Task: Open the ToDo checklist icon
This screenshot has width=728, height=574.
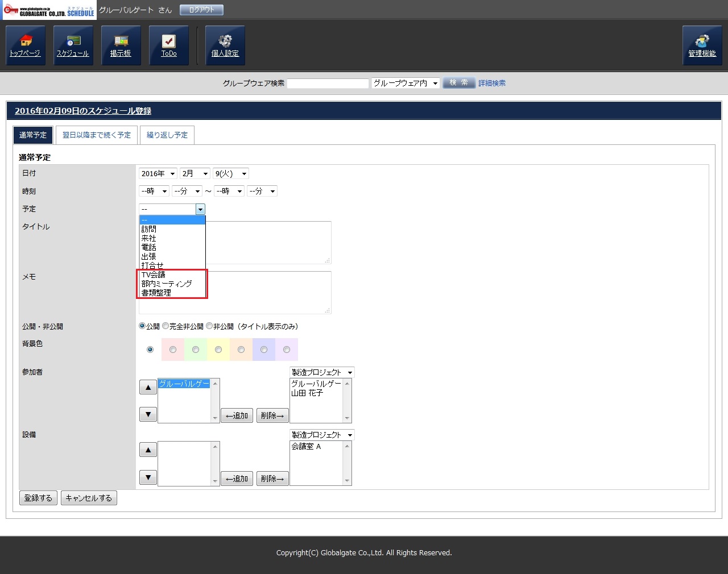Action: [x=169, y=45]
